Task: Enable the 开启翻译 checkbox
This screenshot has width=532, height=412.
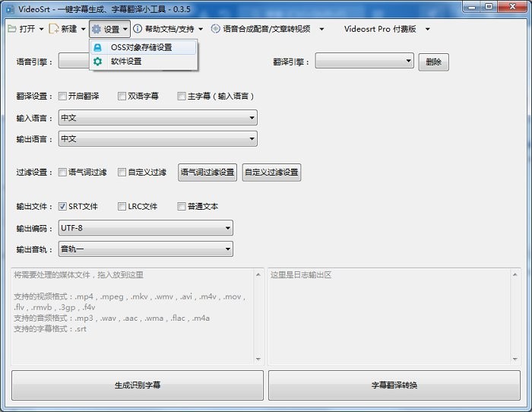Action: tap(62, 97)
